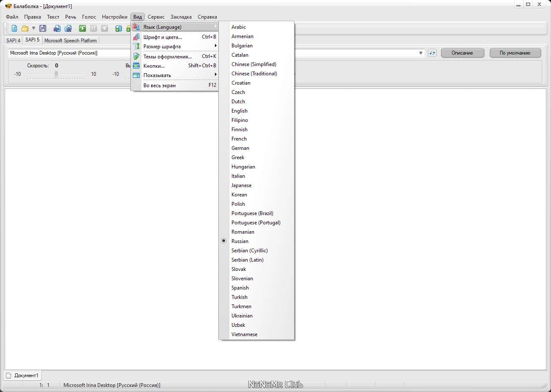
Task: Click the refresh voice list icon
Action: (432, 53)
